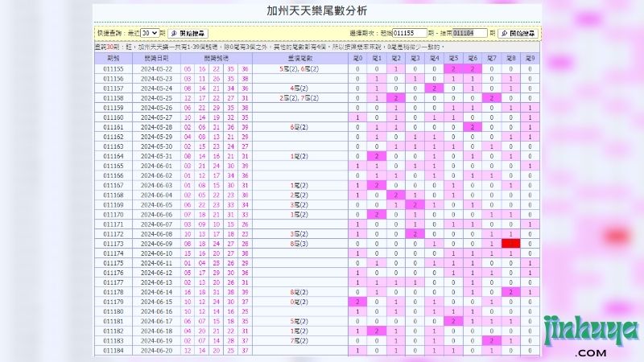Click the draw date 2024-06-09
644x362 pixels.
coord(156,244)
